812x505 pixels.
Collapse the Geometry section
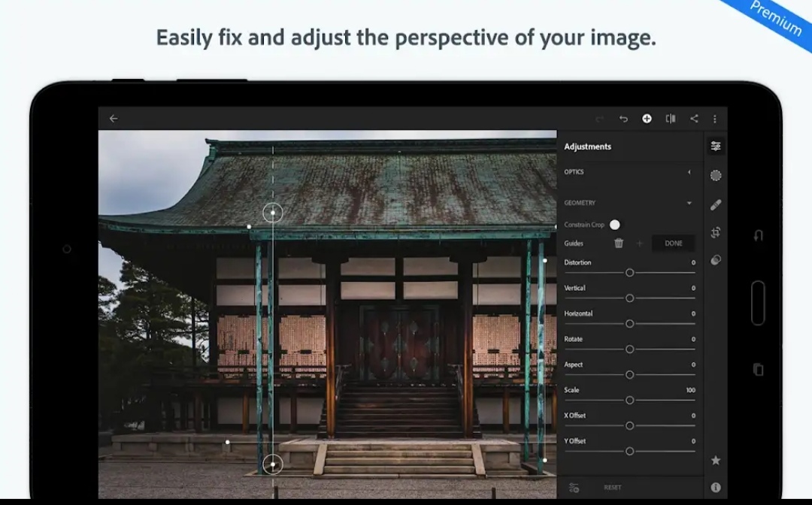(689, 203)
